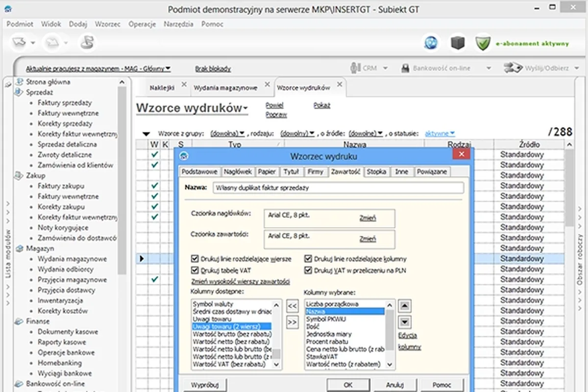Click the '<<' button to remove column
The image size is (588, 392).
point(293,306)
